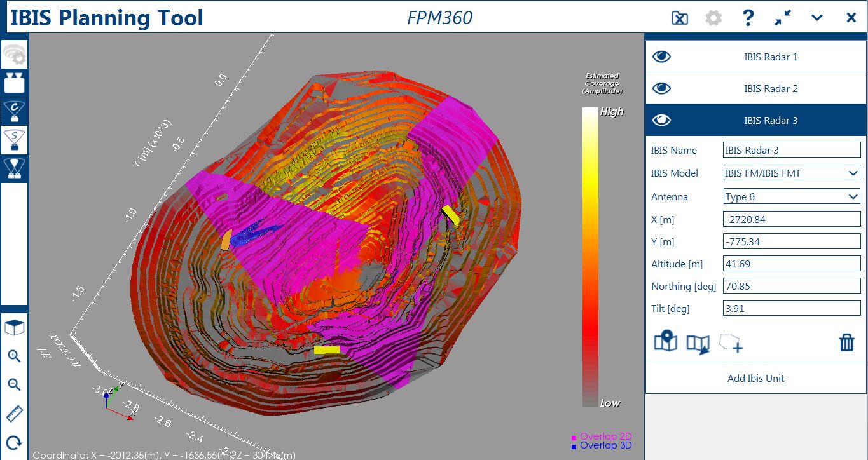This screenshot has height=460, width=868.
Task: Click the place radar on map pin icon
Action: [666, 342]
